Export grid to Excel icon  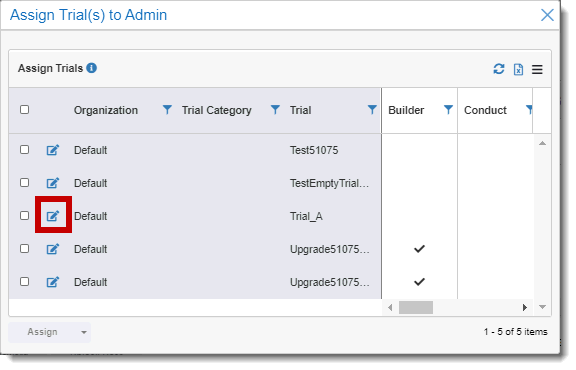pos(518,69)
